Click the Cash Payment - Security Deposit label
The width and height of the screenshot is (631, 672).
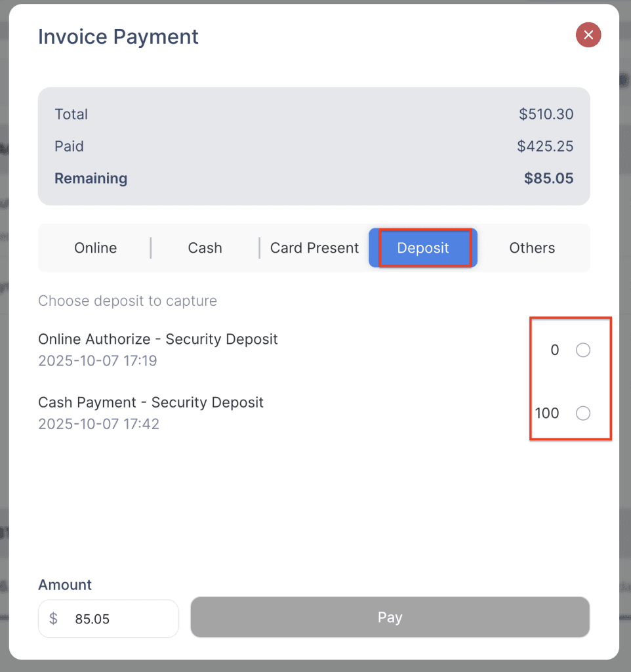pos(151,402)
